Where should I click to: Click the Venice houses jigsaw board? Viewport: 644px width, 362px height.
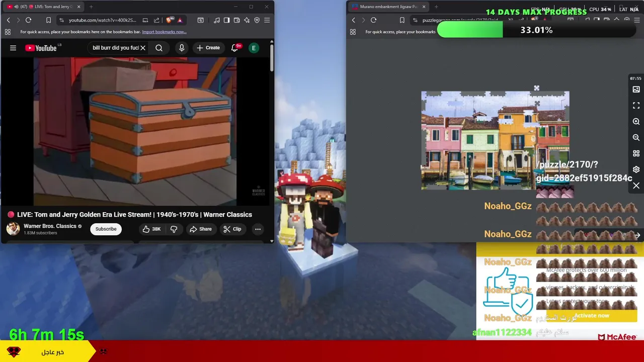(x=495, y=141)
